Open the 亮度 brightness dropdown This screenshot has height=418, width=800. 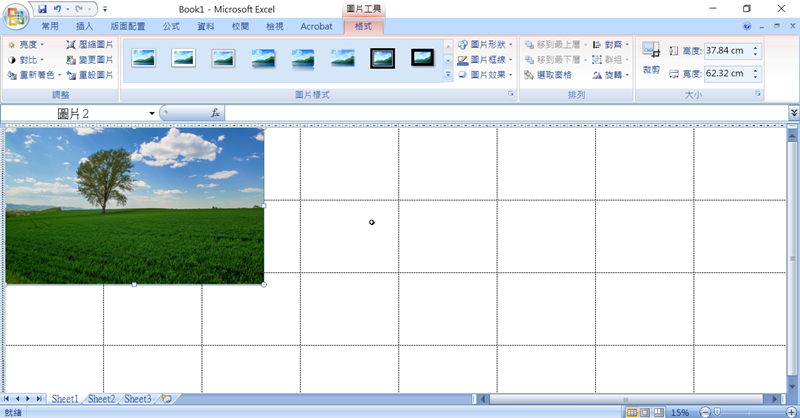[x=27, y=45]
